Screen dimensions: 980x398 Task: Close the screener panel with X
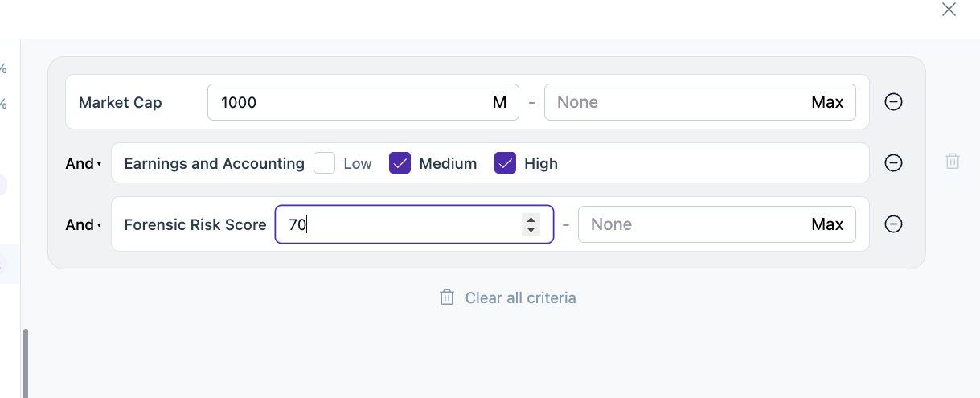pos(949,10)
